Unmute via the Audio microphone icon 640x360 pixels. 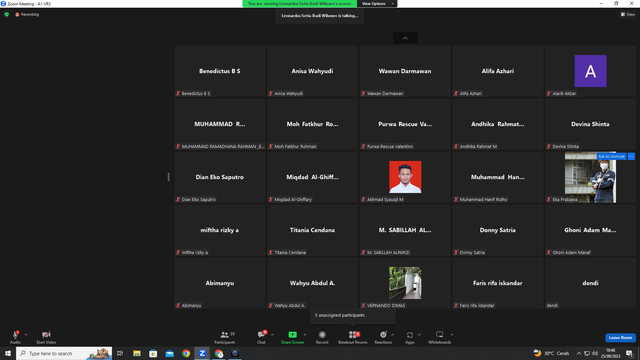[15, 335]
